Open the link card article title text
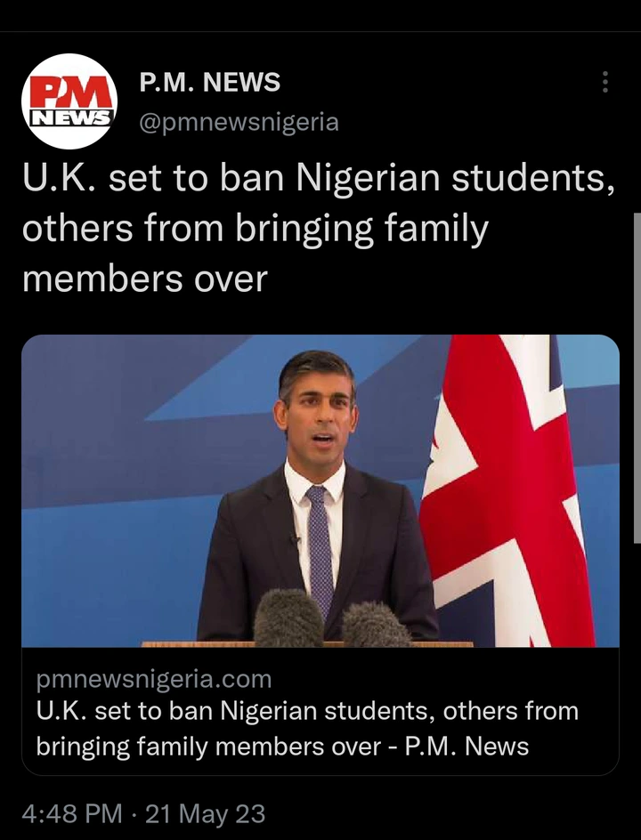This screenshot has width=641, height=840. [x=307, y=729]
